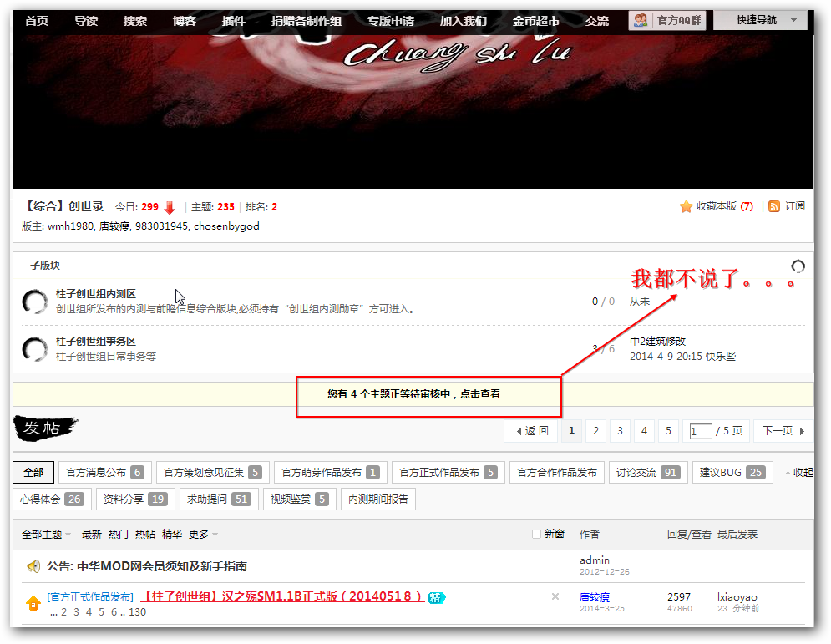Click the RSS 订阅 feed icon

point(773,206)
